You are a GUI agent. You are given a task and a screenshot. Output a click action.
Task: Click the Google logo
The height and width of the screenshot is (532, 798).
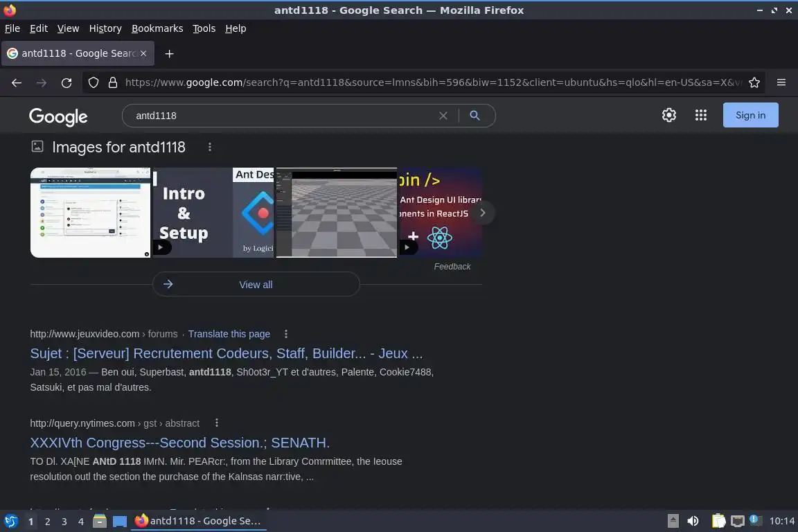(58, 116)
